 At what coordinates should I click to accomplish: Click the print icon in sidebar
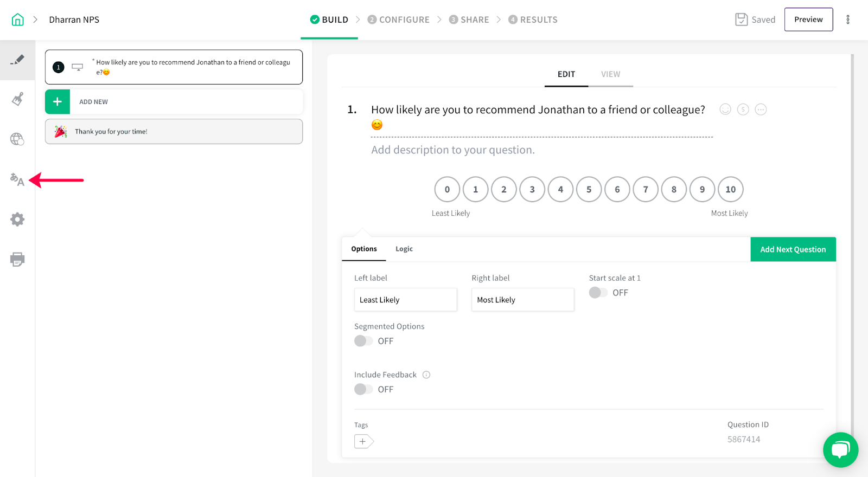pyautogui.click(x=17, y=259)
